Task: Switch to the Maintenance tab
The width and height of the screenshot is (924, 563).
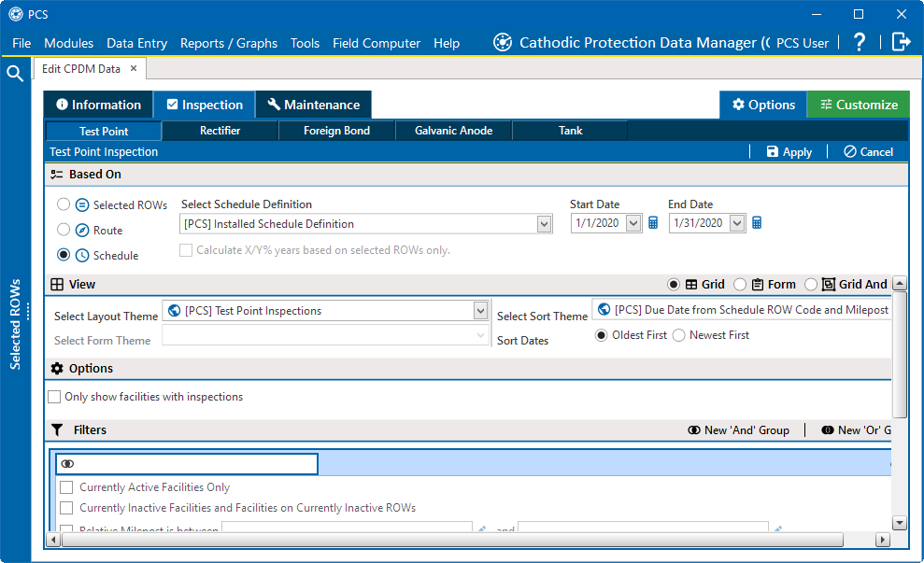Action: (x=314, y=105)
